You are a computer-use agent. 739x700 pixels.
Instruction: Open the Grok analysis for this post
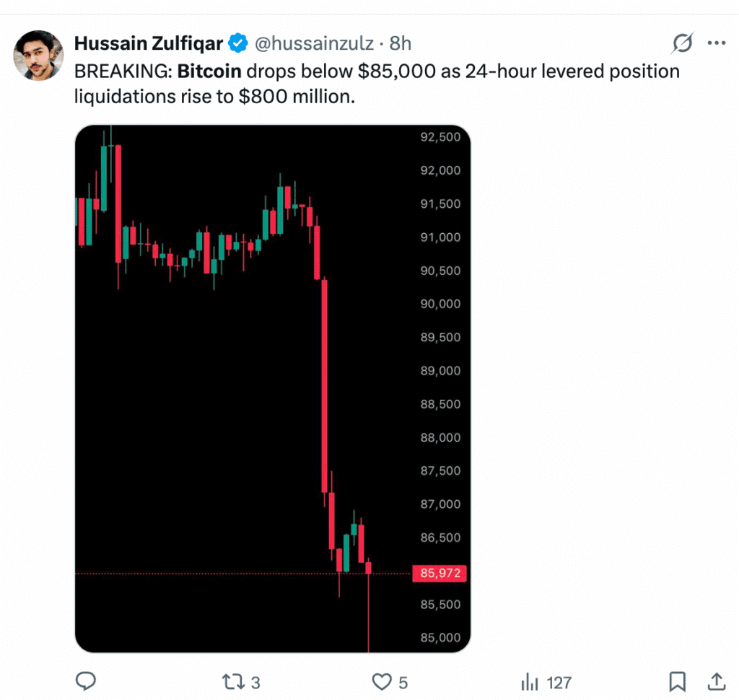click(681, 43)
